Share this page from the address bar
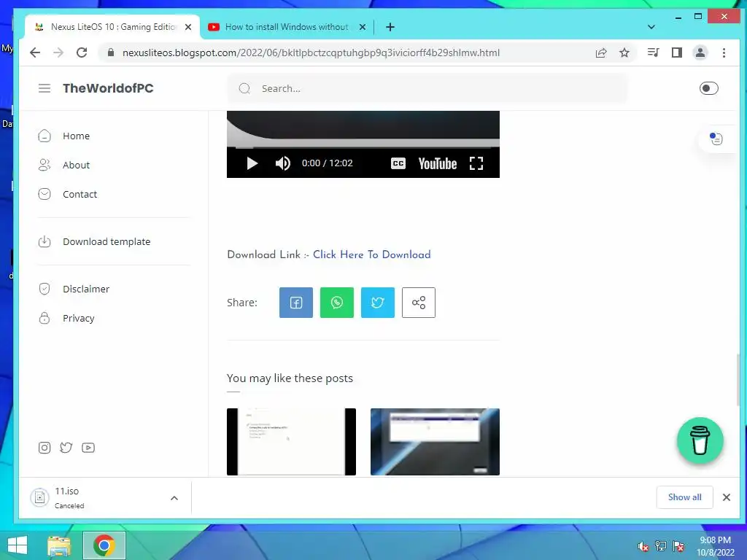The width and height of the screenshot is (747, 560). (601, 52)
